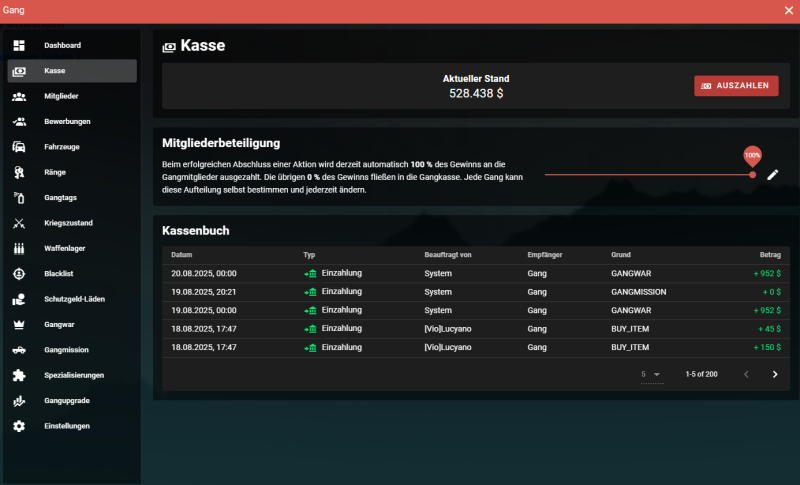Click the Mitglieder people icon

pyautogui.click(x=19, y=96)
